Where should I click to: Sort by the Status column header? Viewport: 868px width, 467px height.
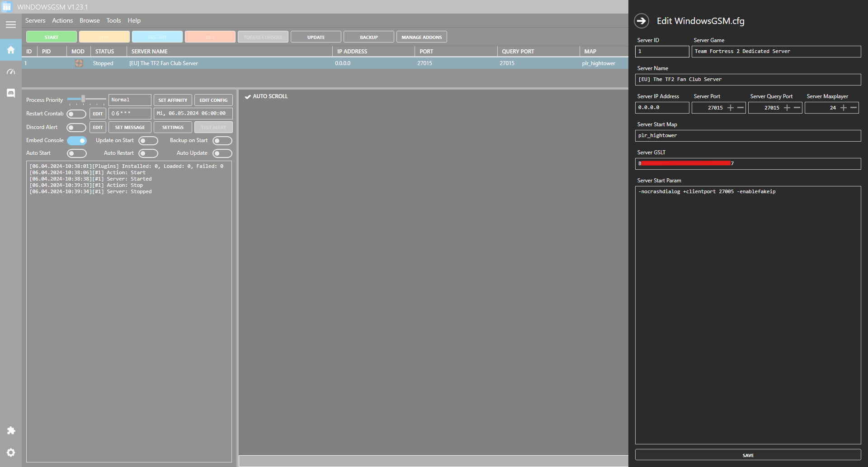tap(108, 52)
